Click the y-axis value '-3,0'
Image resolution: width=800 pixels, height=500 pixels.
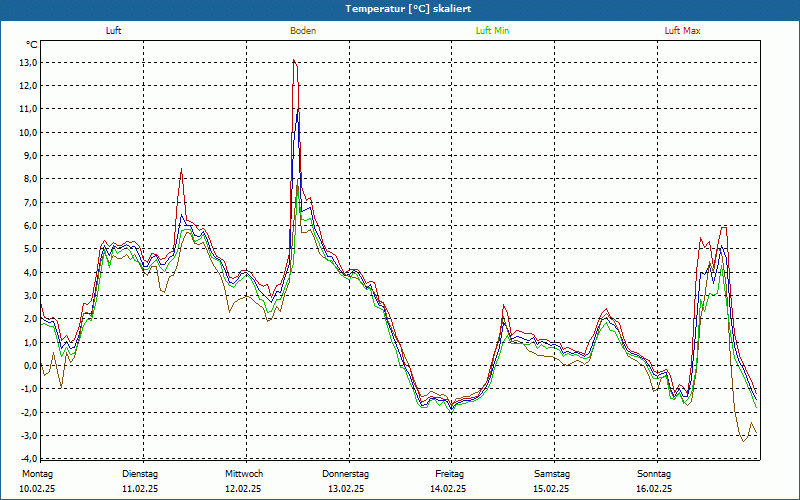pyautogui.click(x=29, y=436)
